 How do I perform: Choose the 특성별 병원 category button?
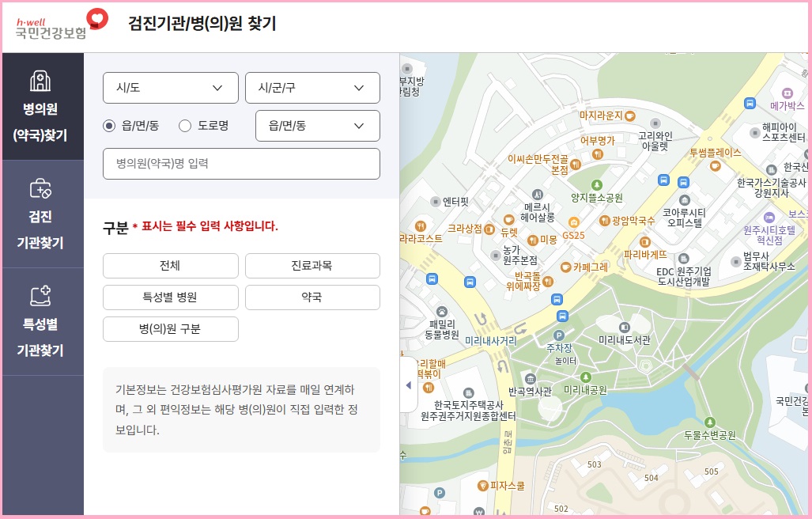point(170,297)
